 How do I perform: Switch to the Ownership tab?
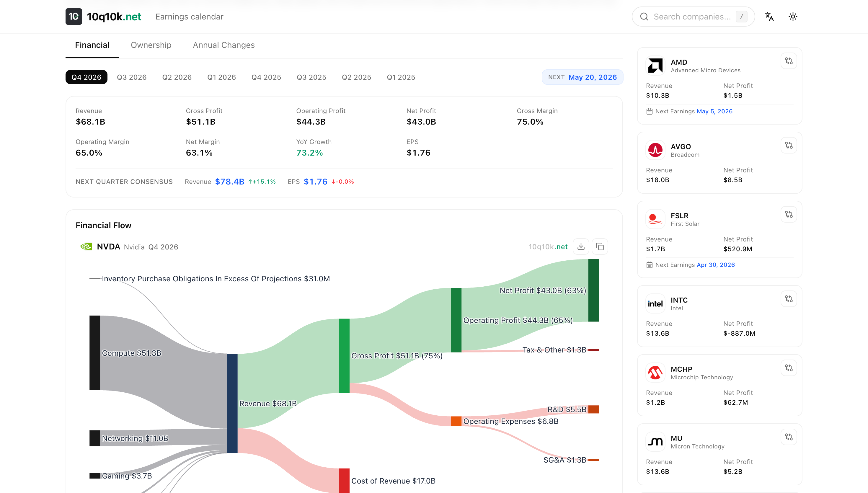(151, 45)
